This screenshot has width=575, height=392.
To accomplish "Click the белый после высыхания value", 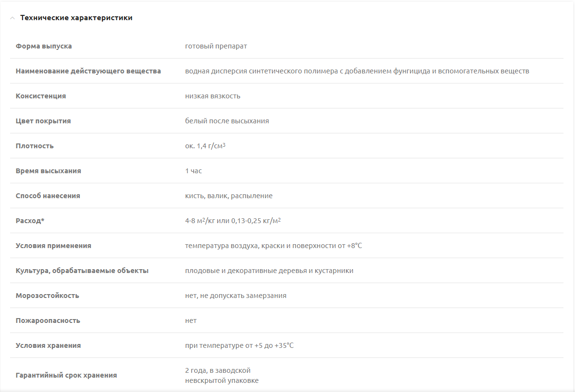I will click(x=227, y=121).
